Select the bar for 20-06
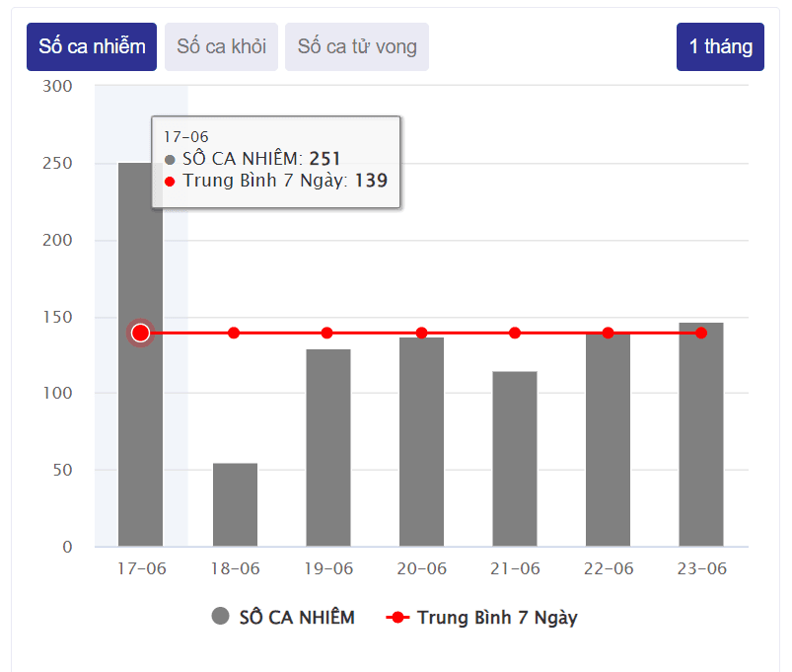 click(x=421, y=444)
